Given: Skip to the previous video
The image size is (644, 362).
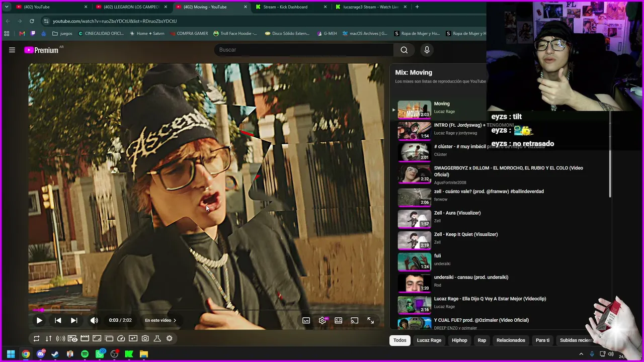Looking at the screenshot, I should click(x=58, y=320).
